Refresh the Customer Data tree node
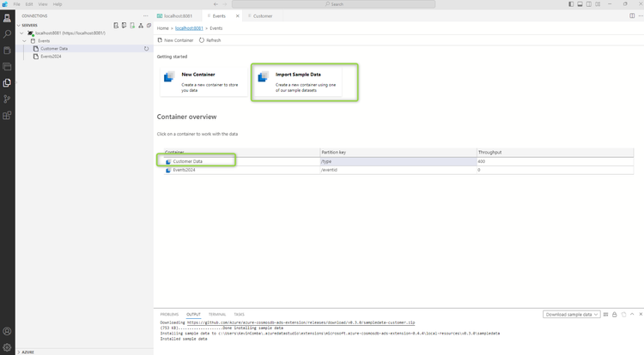The width and height of the screenshot is (644, 355). pos(146,48)
